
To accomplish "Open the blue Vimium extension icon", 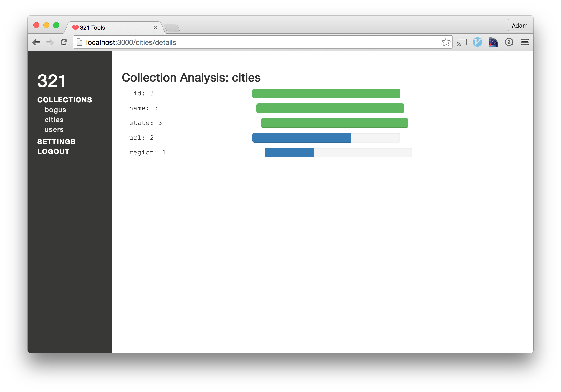I will [x=477, y=42].
